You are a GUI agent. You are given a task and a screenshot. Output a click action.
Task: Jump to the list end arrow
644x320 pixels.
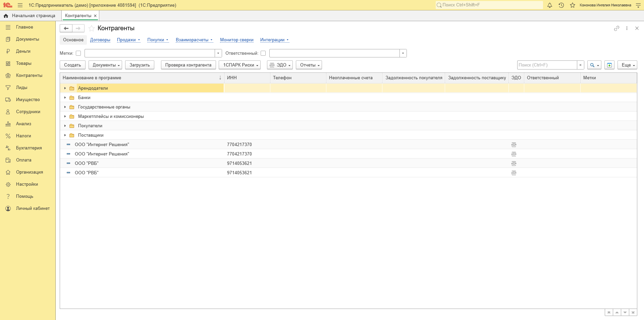tap(633, 312)
